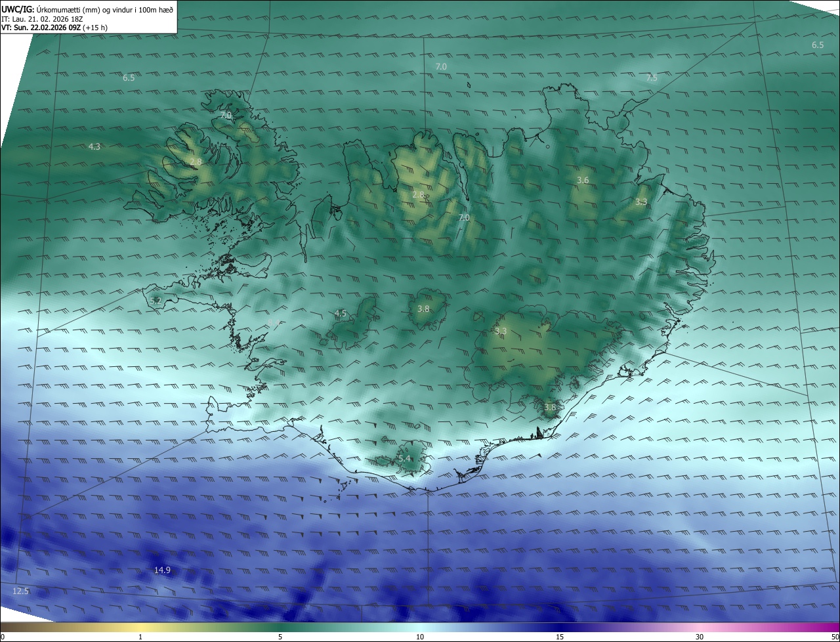Click the 0 tick on the color scale
The height and width of the screenshot is (642, 840).
click(3, 637)
